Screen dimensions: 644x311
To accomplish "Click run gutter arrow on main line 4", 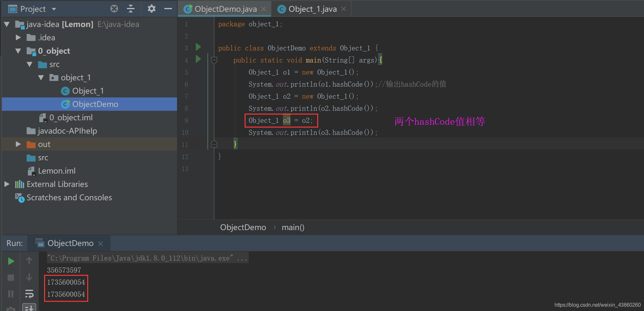I will [x=198, y=59].
